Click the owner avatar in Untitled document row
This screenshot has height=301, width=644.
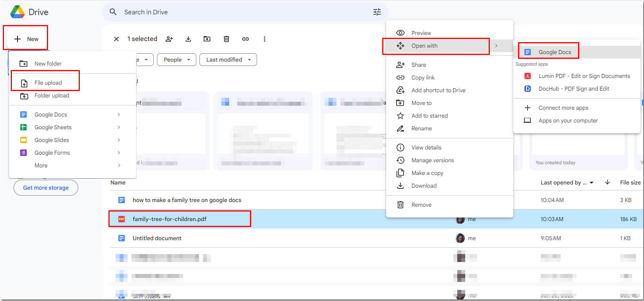coord(460,238)
